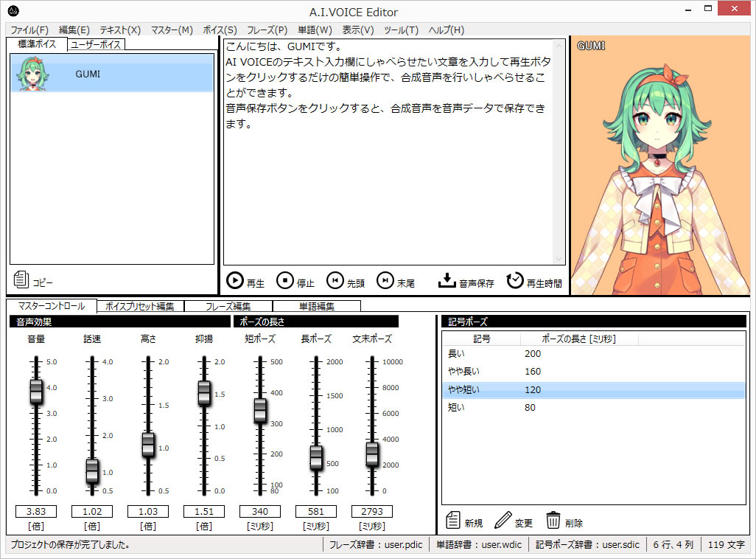
Task: Click the 話速 value field showing 1.02
Action: pos(92,511)
